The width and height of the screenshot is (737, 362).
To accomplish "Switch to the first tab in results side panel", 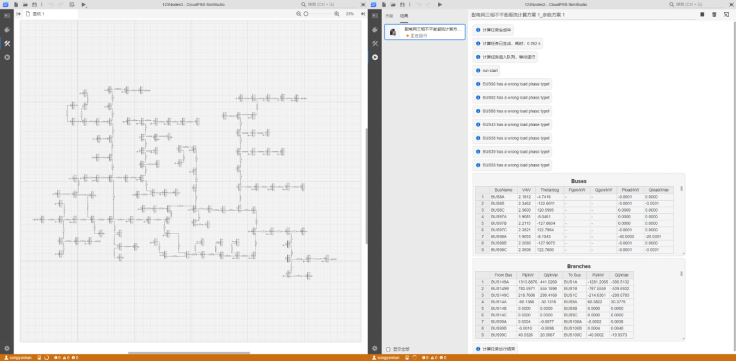I will pyautogui.click(x=389, y=16).
